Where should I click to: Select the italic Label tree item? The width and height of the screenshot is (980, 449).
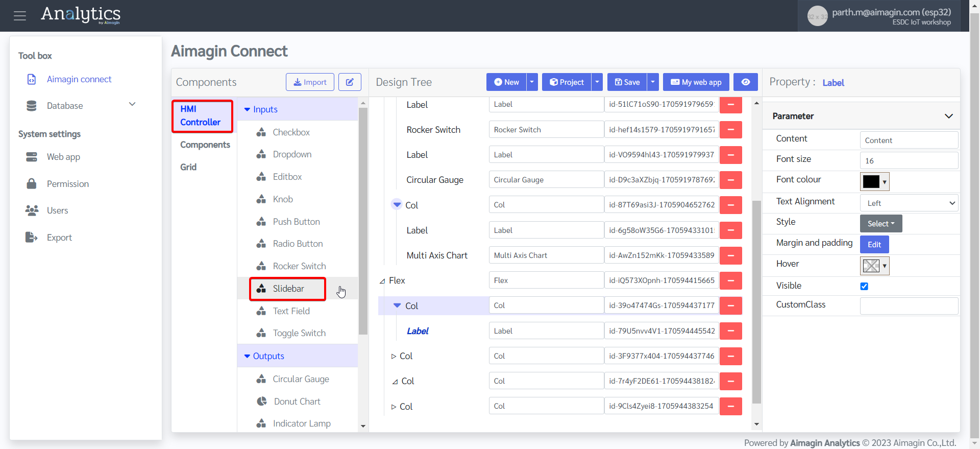tap(418, 331)
